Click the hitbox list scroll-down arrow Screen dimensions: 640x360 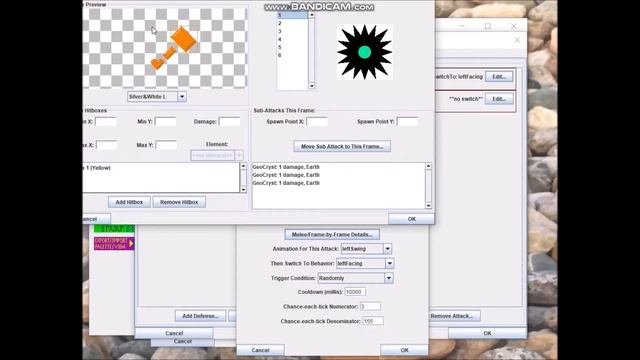pyautogui.click(x=243, y=189)
